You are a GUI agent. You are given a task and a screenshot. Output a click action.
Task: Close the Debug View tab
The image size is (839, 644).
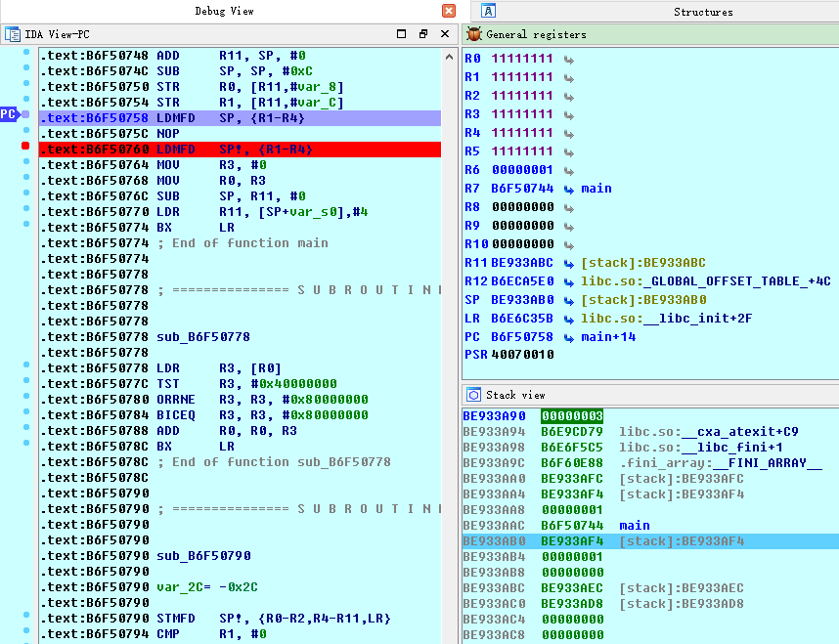449,11
